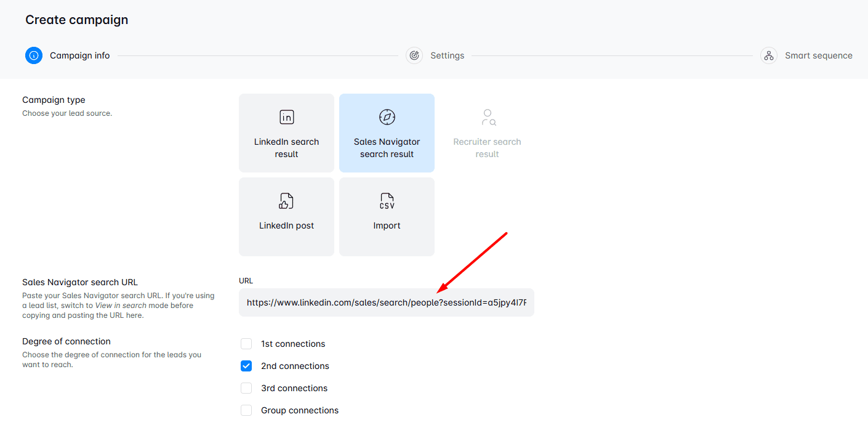
Task: Click the CSV file icon on Import card
Action: (x=387, y=201)
